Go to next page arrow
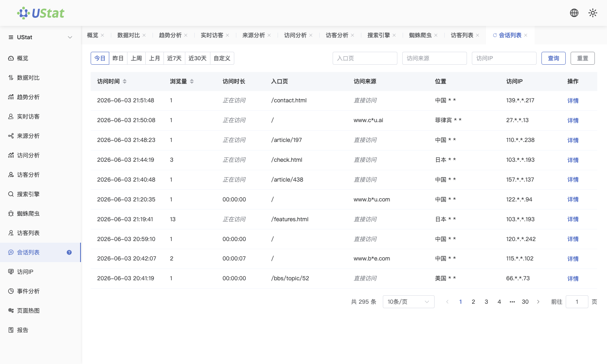Viewport: 607px width, 364px height. pos(538,302)
